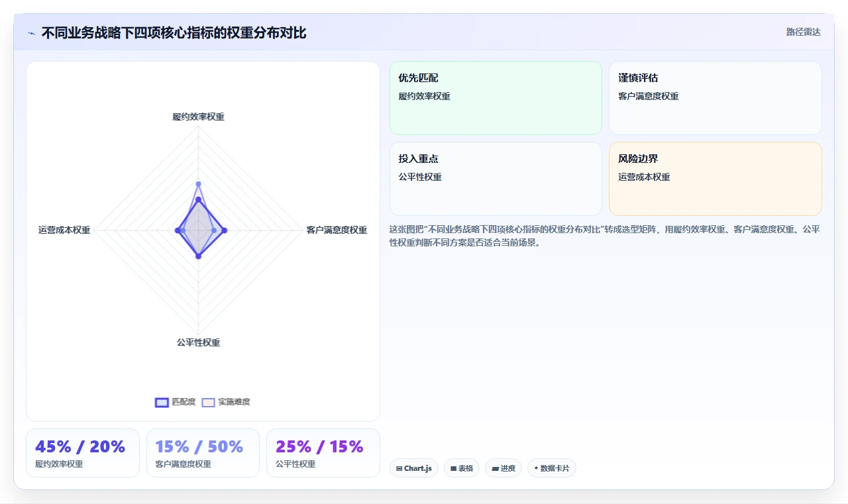Select the 表格 tag chip
Viewport: 848px width, 504px height.
(x=462, y=468)
